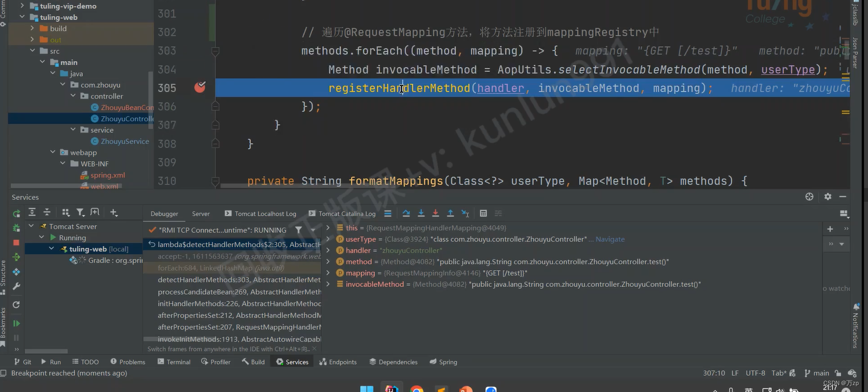This screenshot has width=868, height=392.
Task: Open the Spring tool window
Action: (x=443, y=362)
